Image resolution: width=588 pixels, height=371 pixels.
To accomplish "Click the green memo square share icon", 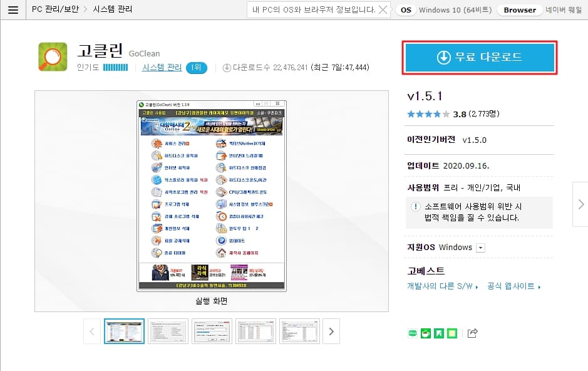I will [x=452, y=333].
